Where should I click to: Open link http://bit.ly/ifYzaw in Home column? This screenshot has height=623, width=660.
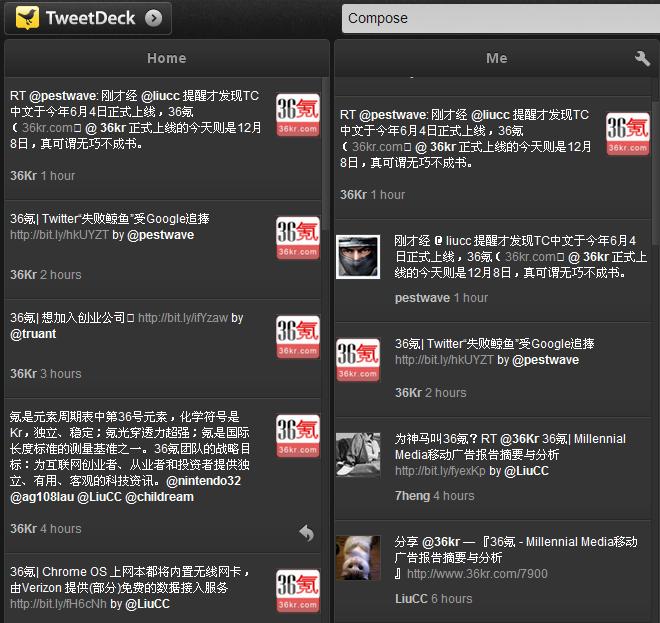click(183, 318)
